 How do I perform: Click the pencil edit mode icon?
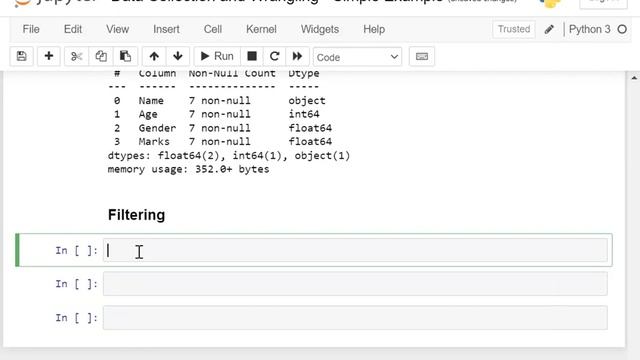pyautogui.click(x=549, y=29)
